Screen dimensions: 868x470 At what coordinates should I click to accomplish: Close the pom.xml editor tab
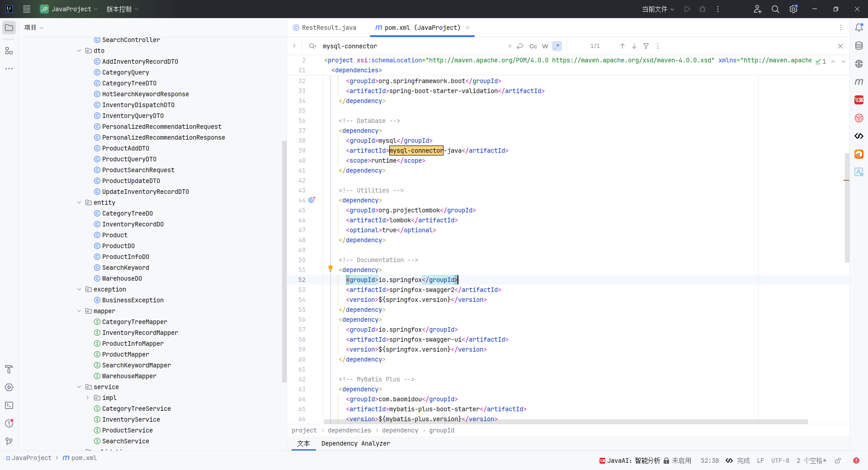coord(467,28)
